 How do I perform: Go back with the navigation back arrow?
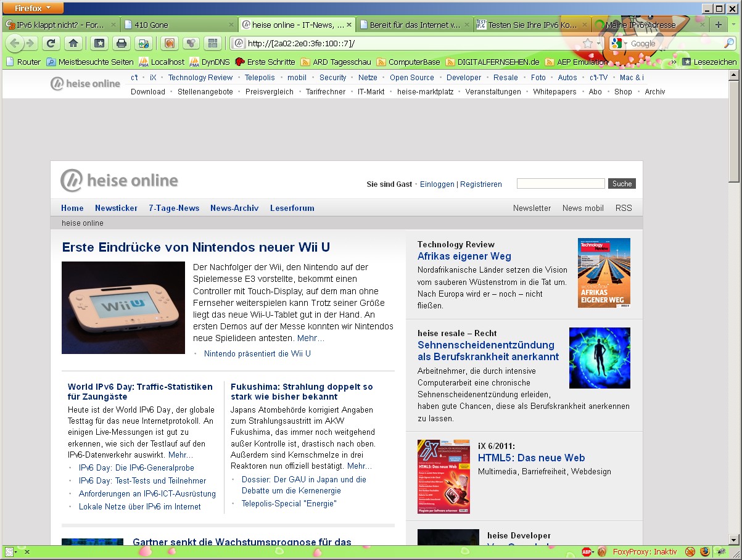(x=15, y=43)
